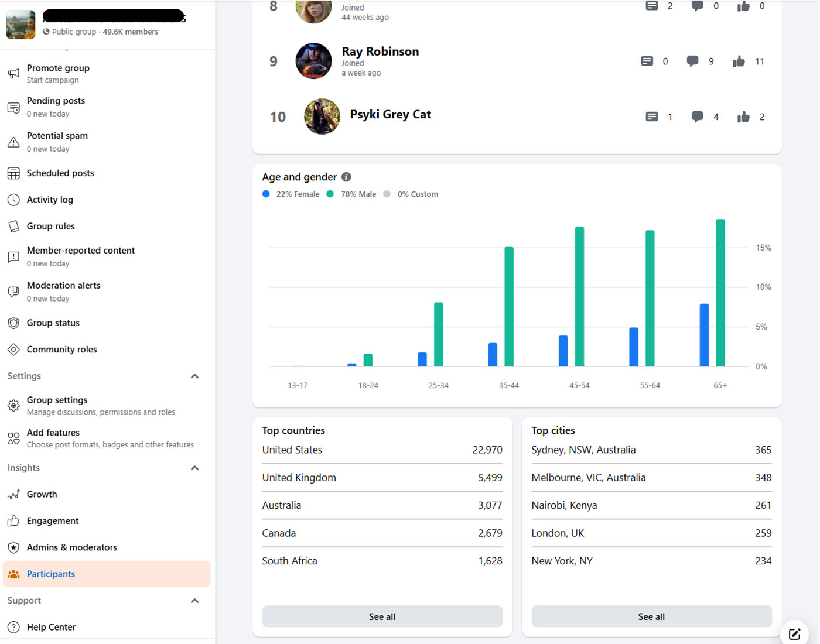Open Pending posts icon in sidebar
The height and width of the screenshot is (644, 820).
click(x=13, y=108)
